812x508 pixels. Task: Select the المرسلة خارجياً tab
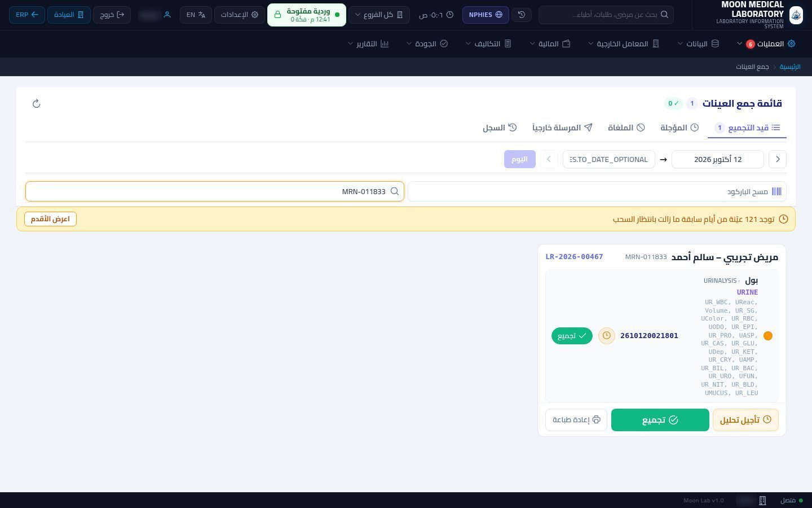(x=562, y=128)
